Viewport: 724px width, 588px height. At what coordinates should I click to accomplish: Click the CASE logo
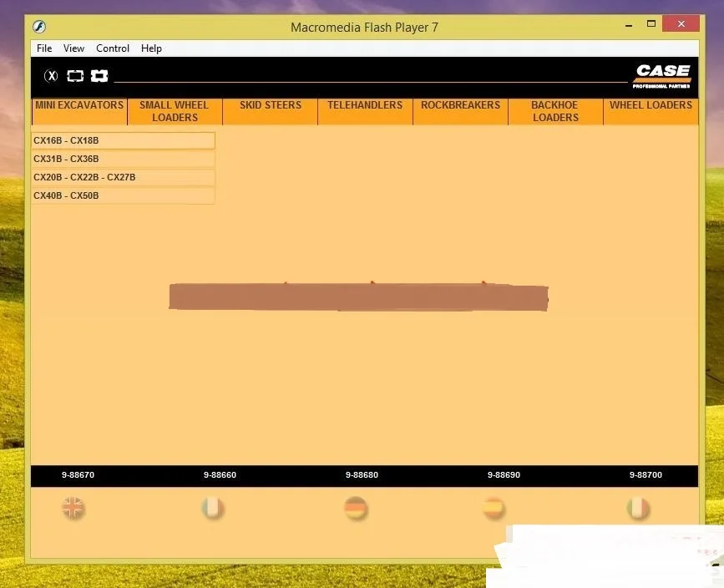[x=662, y=76]
